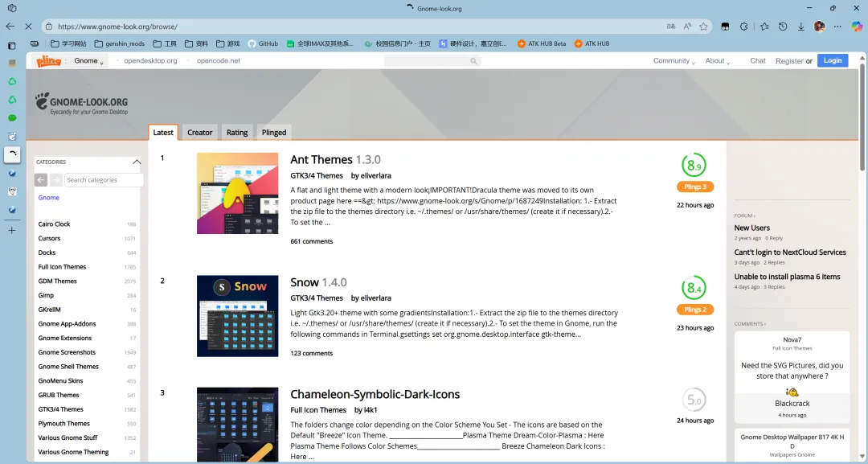Open the 资料 bookmarks folder
Image resolution: width=868 pixels, height=464 pixels.
(x=197, y=43)
